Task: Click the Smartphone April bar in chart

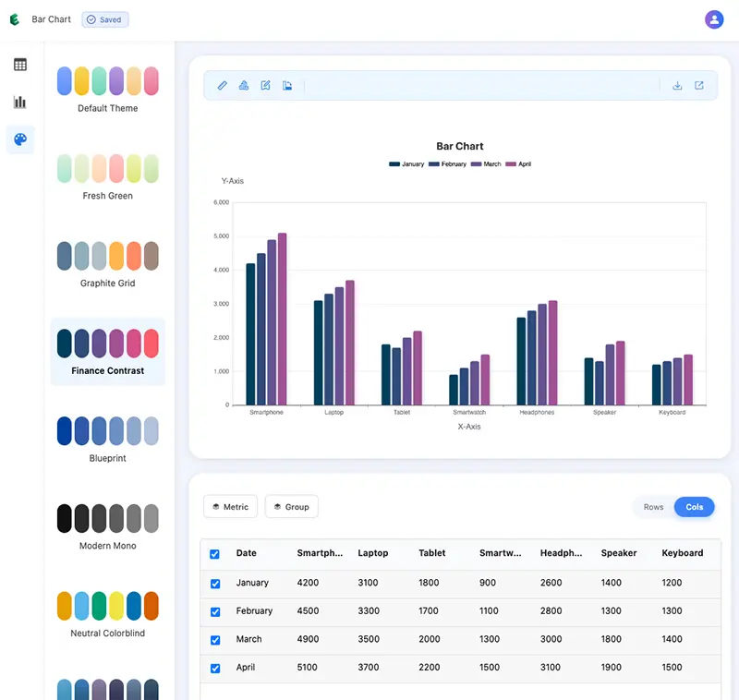Action: click(283, 319)
